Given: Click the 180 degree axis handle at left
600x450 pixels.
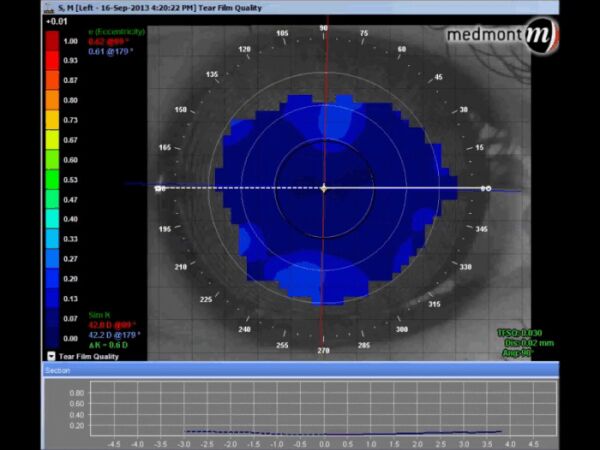Looking at the screenshot, I should pyautogui.click(x=160, y=188).
